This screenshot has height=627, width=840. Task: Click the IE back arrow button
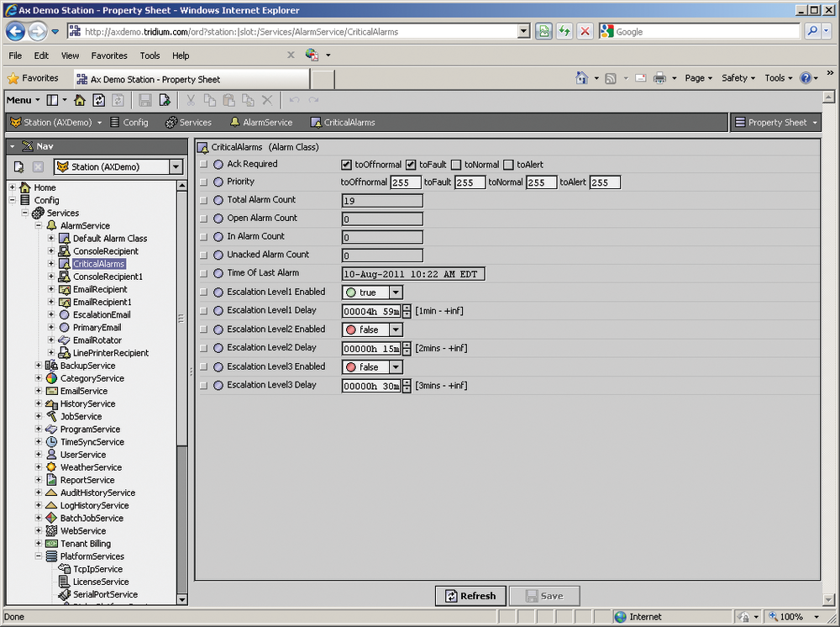tap(15, 32)
